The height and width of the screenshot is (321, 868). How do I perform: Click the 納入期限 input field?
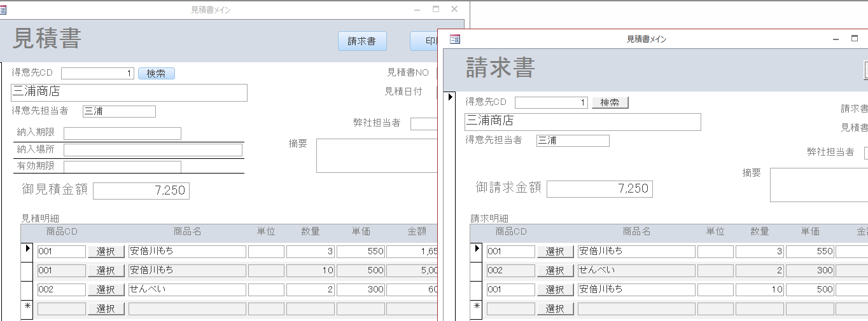tap(122, 133)
